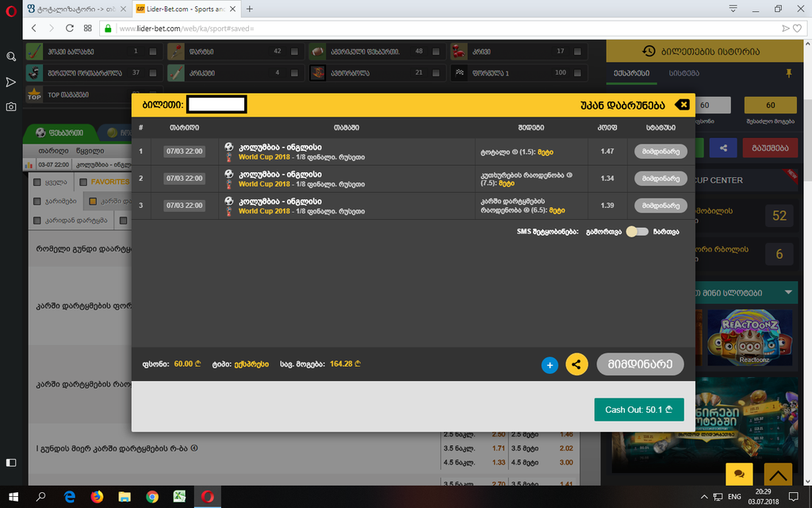
Task: Open Windows taskbar search
Action: pos(41,497)
